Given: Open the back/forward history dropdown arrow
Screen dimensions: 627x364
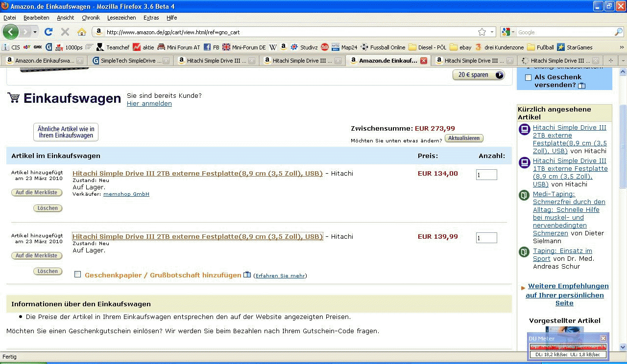Looking at the screenshot, I should (35, 32).
